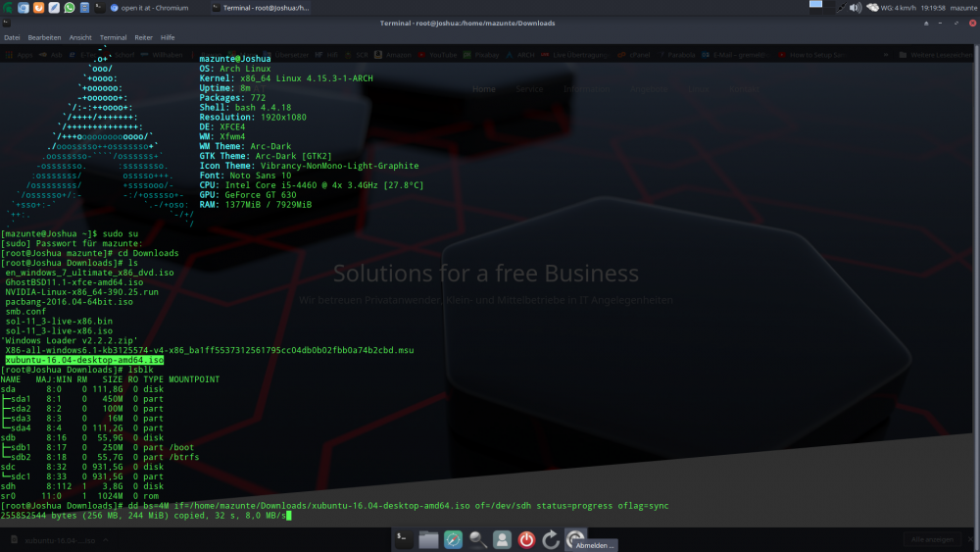Open the Datei menu

(x=12, y=37)
